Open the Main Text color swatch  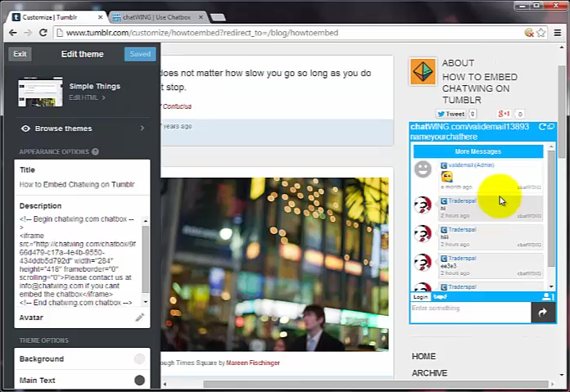point(139,381)
